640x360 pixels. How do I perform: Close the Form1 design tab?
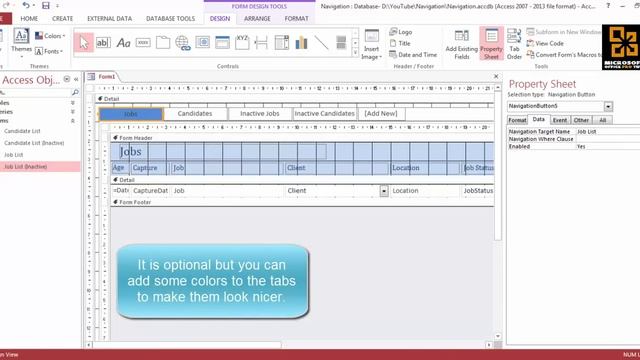pos(496,76)
